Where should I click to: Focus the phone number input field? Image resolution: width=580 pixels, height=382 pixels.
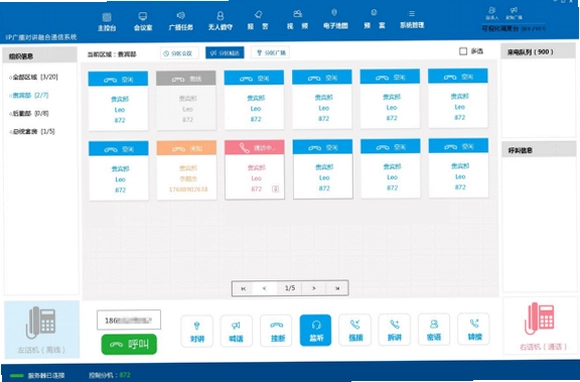tap(129, 320)
